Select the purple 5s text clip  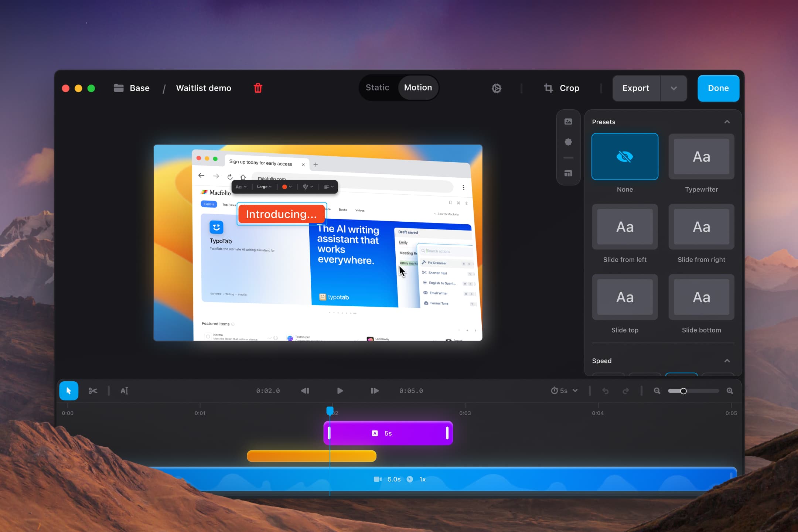[x=388, y=433]
